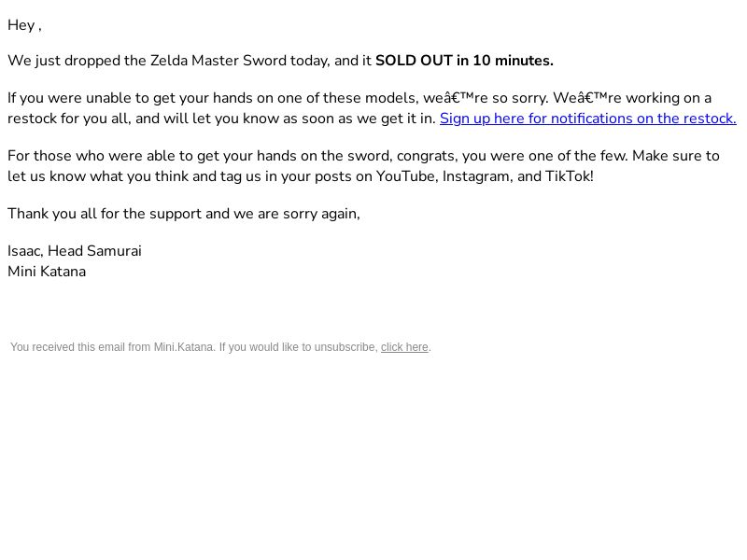Click the word 'TikTok!' in the paragraph
The height and width of the screenshot is (560, 747).
point(570,176)
